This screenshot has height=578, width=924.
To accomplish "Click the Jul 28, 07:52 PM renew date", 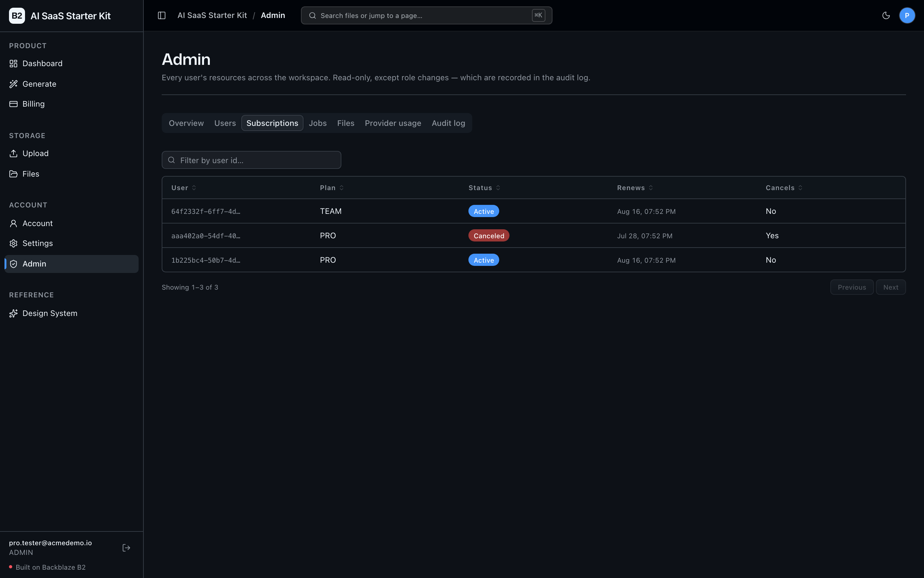I will click(x=645, y=236).
